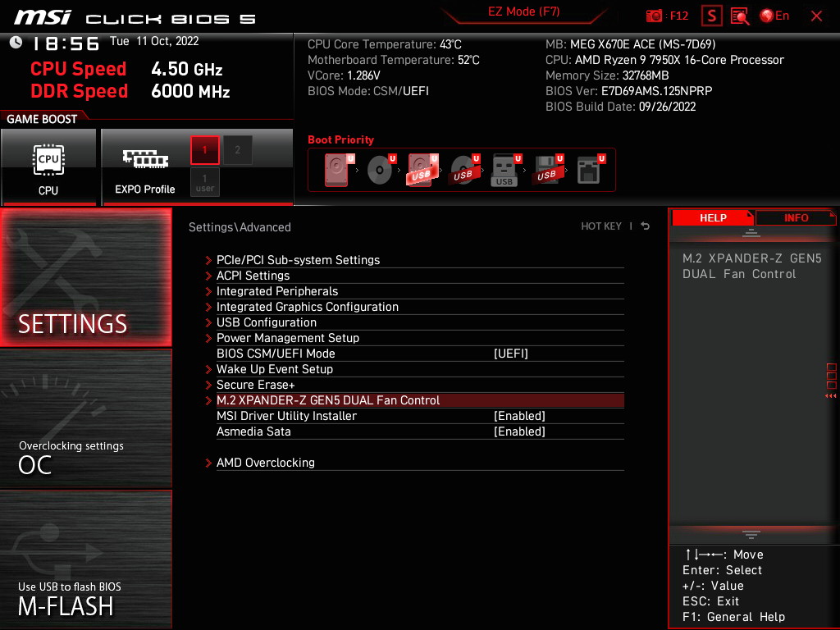Click the red side-panel expand arrows
Viewport: 840px width, 630px height.
830,396
